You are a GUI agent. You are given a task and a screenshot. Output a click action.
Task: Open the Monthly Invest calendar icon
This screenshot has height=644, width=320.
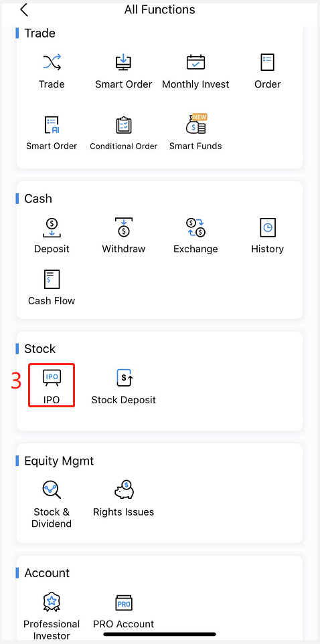pos(195,62)
